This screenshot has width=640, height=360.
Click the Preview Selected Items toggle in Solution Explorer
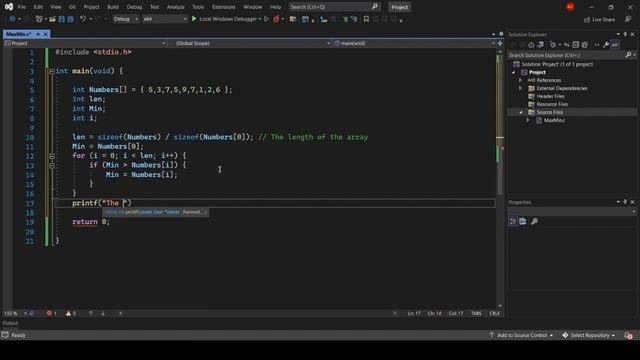tap(615, 45)
